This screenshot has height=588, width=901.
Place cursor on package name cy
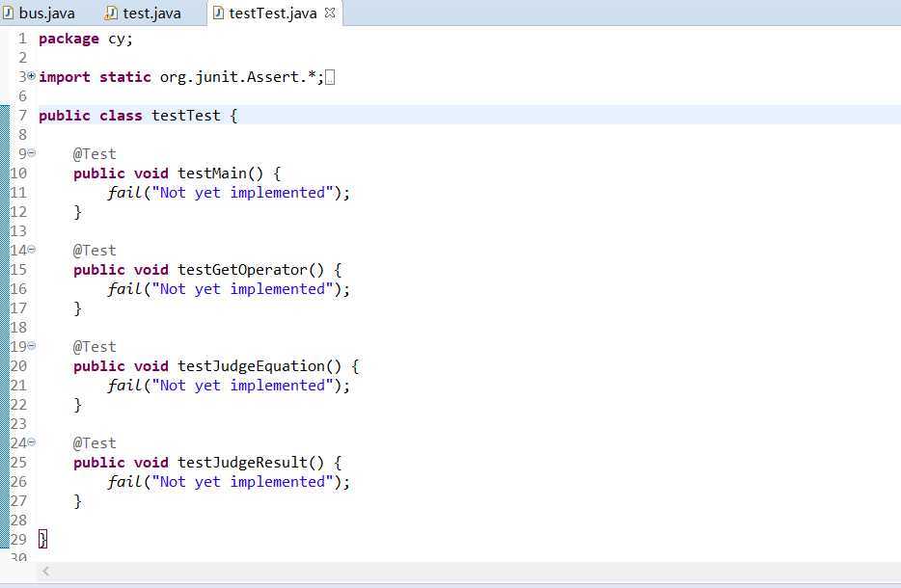(x=117, y=40)
